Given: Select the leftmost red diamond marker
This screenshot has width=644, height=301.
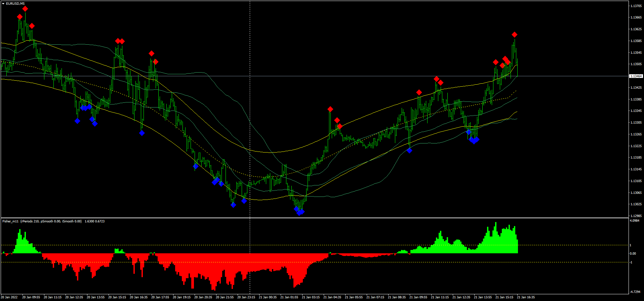Looking at the screenshot, I should point(19,17).
